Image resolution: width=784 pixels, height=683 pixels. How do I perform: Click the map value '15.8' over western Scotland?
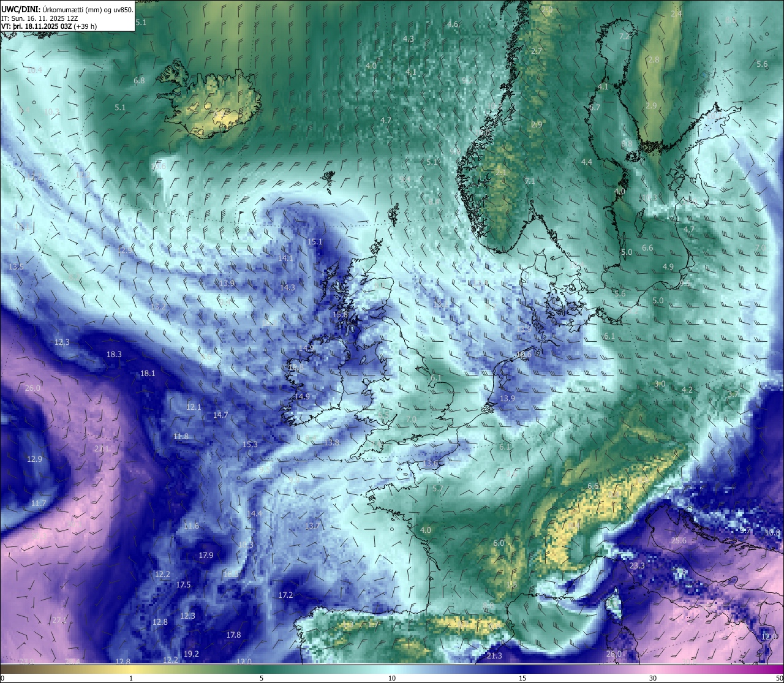pyautogui.click(x=340, y=314)
